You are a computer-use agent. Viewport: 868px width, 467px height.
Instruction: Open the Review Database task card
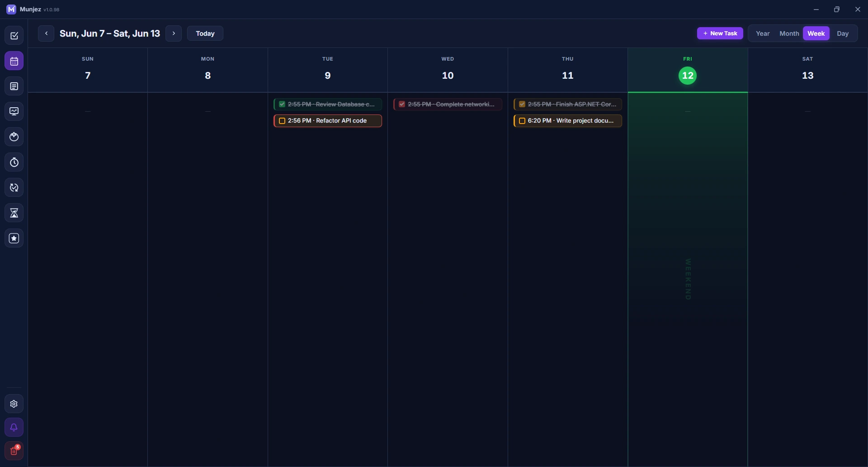pyautogui.click(x=328, y=105)
